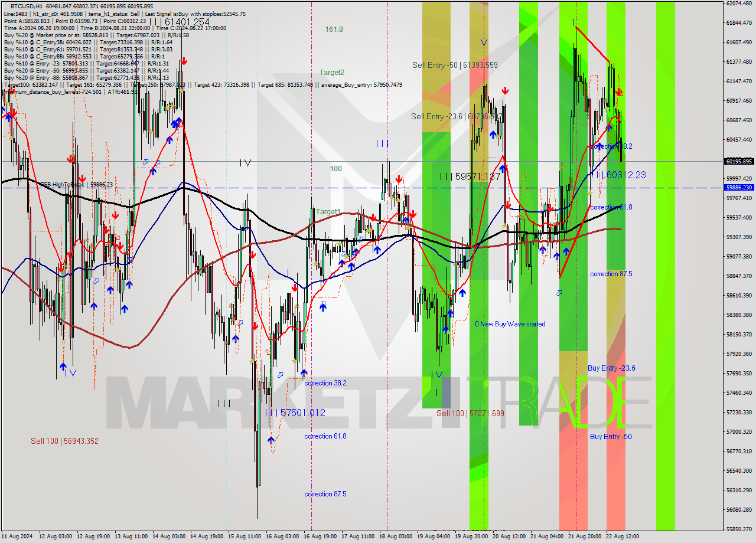This screenshot has width=756, height=543.
Task: Select the 'Buy %20 @ Entry -88: 55808.867' line
Action: (x=86, y=77)
